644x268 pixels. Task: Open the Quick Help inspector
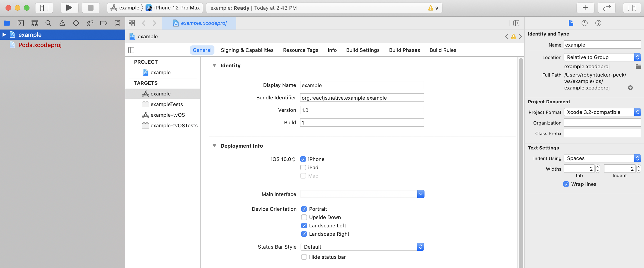[x=598, y=23]
